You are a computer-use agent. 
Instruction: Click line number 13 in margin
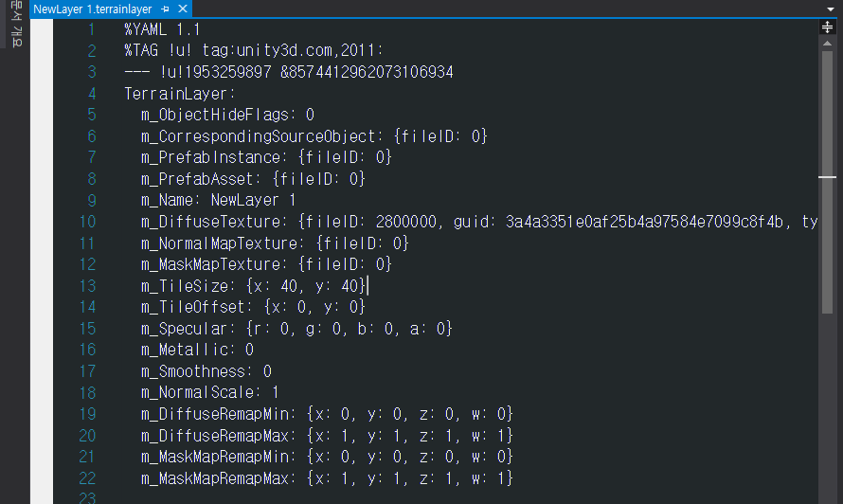click(87, 285)
